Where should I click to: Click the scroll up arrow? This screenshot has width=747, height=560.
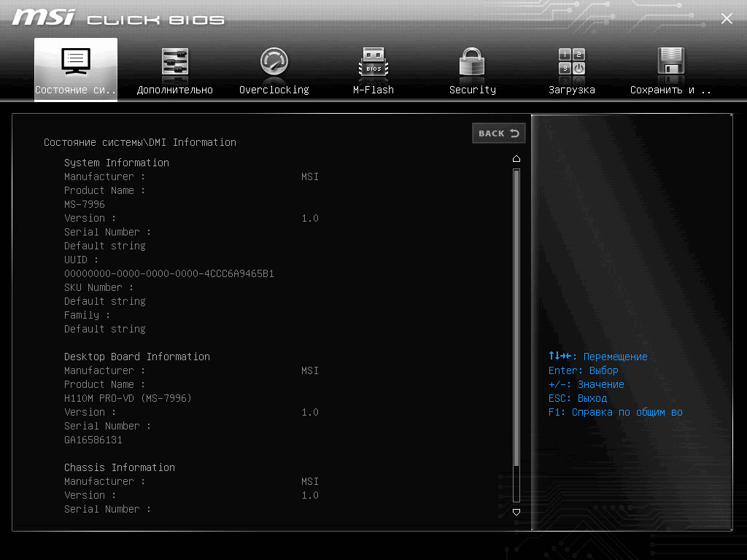coord(516,158)
